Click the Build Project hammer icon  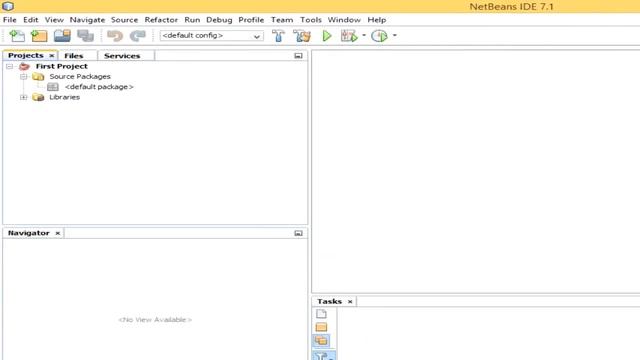pyautogui.click(x=278, y=36)
